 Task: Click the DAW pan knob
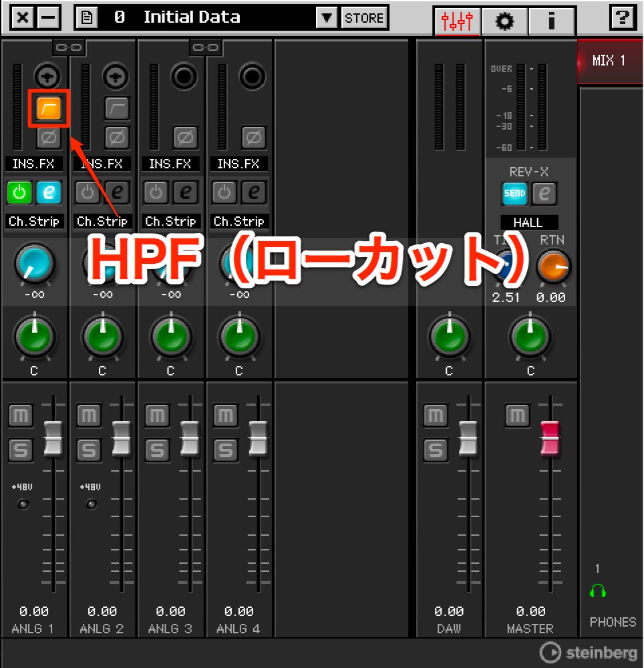(x=450, y=337)
